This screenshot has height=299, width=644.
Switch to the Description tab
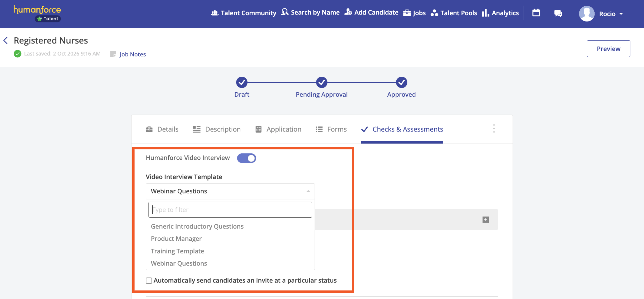pos(216,129)
